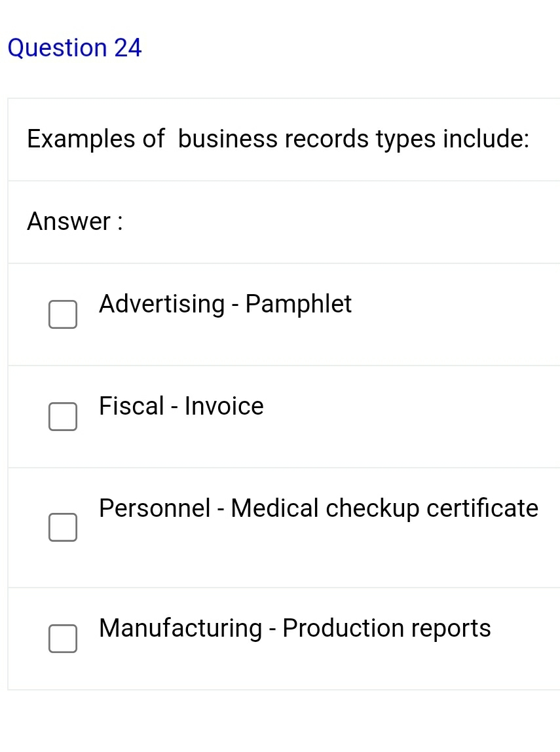Click the number 24 in the heading

point(128,48)
